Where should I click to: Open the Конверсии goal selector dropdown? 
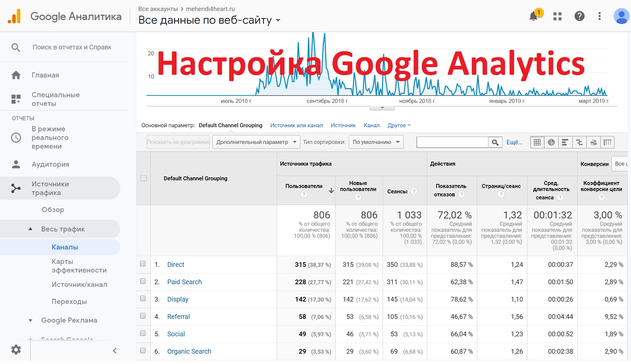coord(620,164)
